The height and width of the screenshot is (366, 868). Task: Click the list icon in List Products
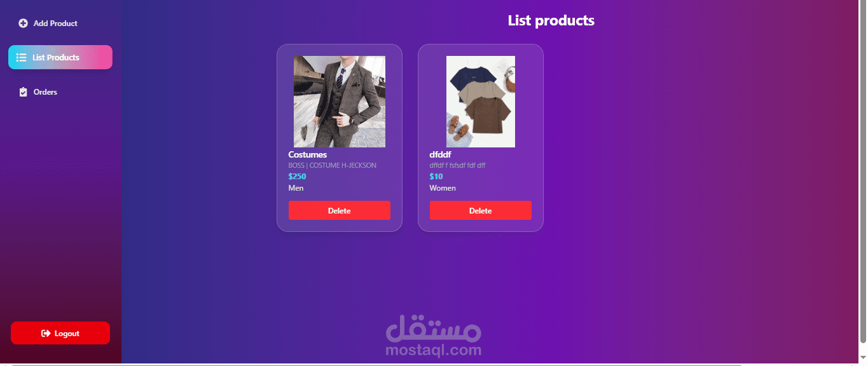[21, 58]
